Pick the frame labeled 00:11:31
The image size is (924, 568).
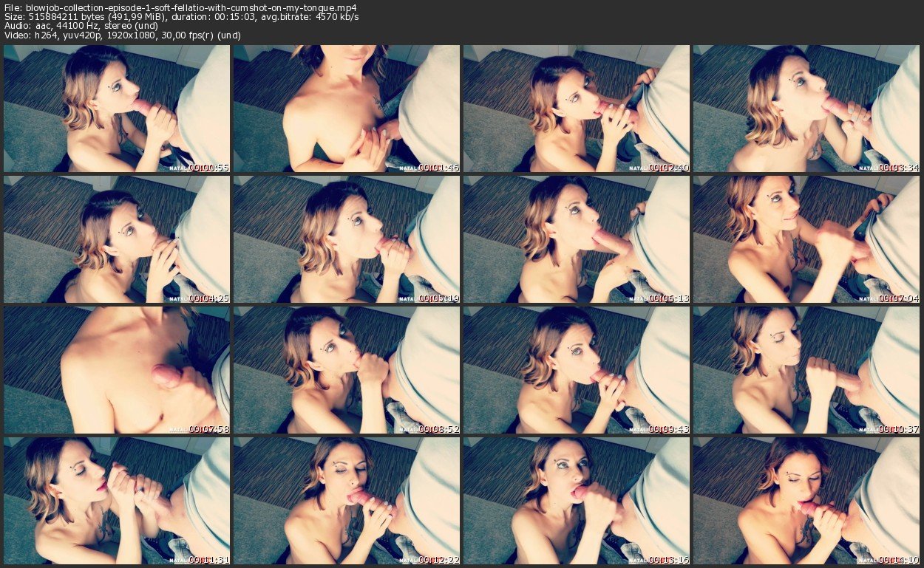coord(117,501)
